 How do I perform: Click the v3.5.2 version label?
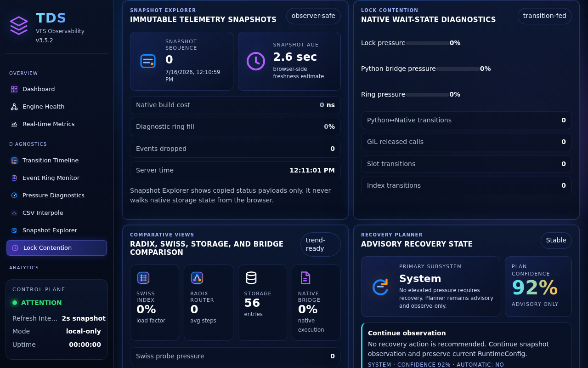(x=45, y=40)
